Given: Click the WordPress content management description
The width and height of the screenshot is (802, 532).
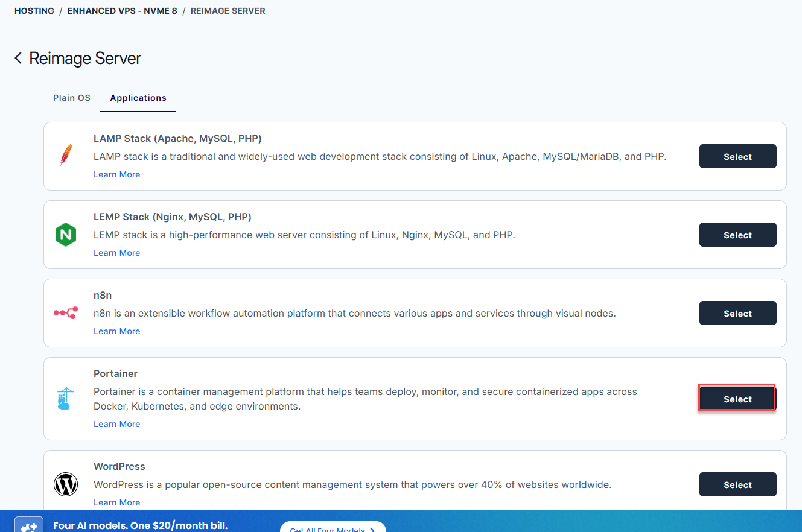Looking at the screenshot, I should [x=353, y=484].
